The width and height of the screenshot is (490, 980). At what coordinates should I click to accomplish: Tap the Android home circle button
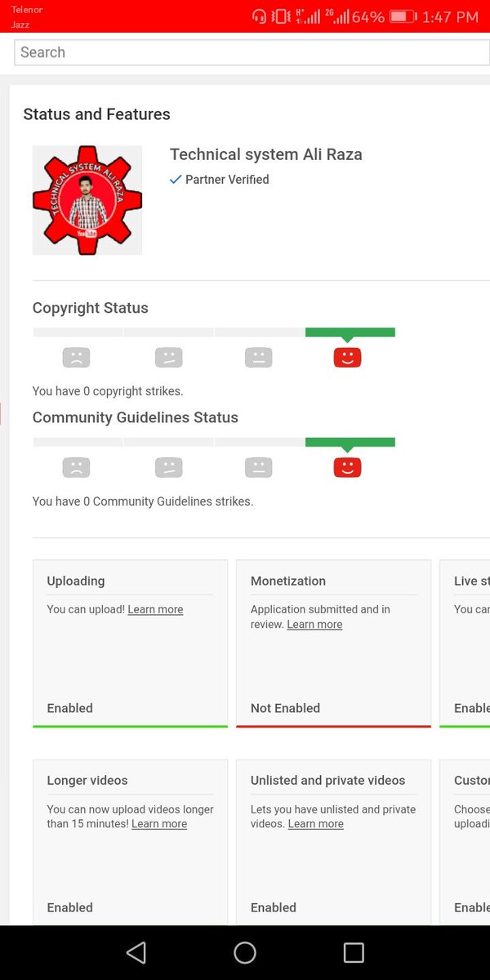coord(245,952)
